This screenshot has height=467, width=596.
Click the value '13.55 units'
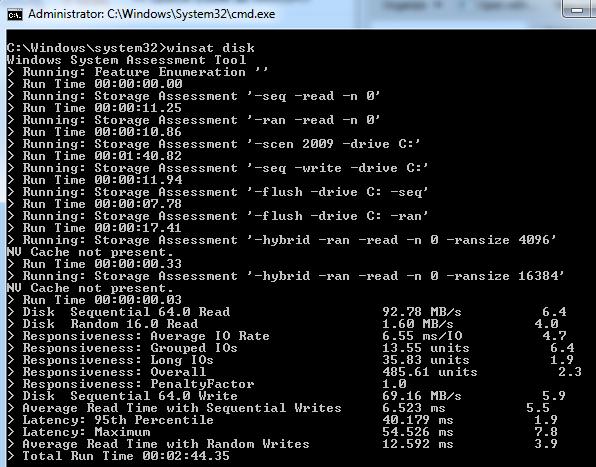click(426, 348)
